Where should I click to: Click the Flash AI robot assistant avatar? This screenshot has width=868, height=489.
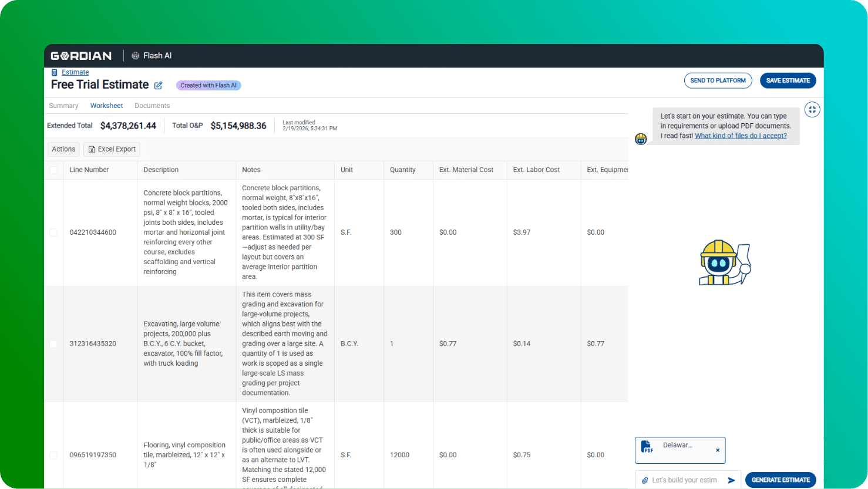click(641, 139)
